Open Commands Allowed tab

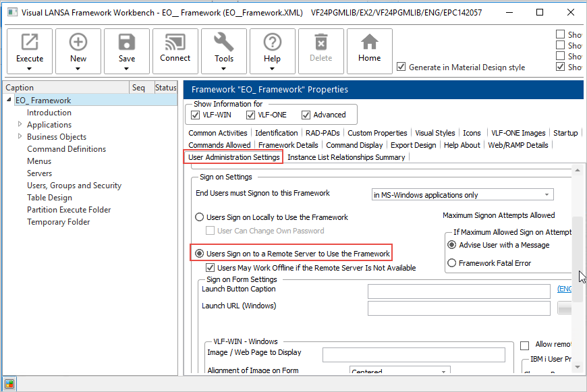[219, 145]
